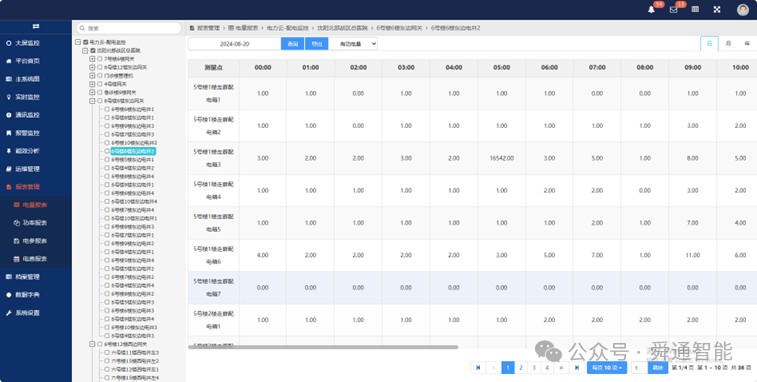
Task: Open the mail envelope messages
Action: pos(673,10)
